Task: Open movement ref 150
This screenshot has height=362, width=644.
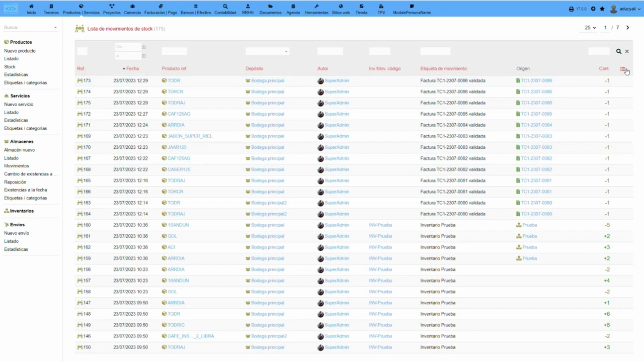Action: pyautogui.click(x=84, y=347)
